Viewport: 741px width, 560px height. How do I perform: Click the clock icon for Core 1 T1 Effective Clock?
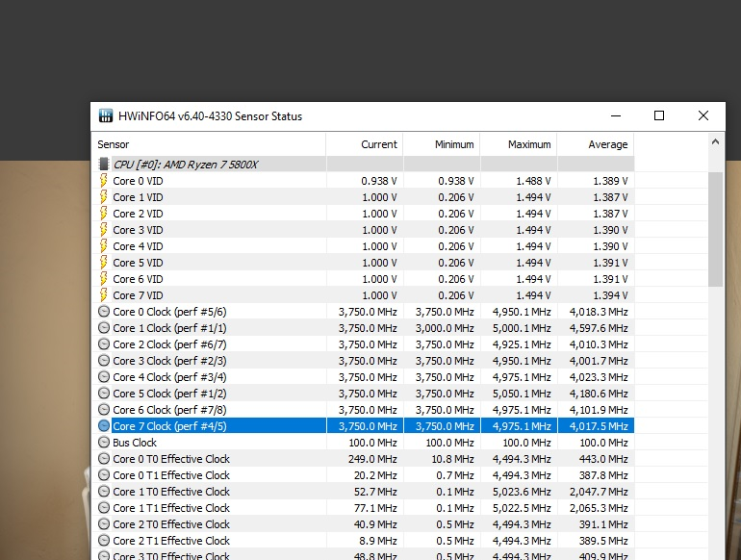(104, 507)
